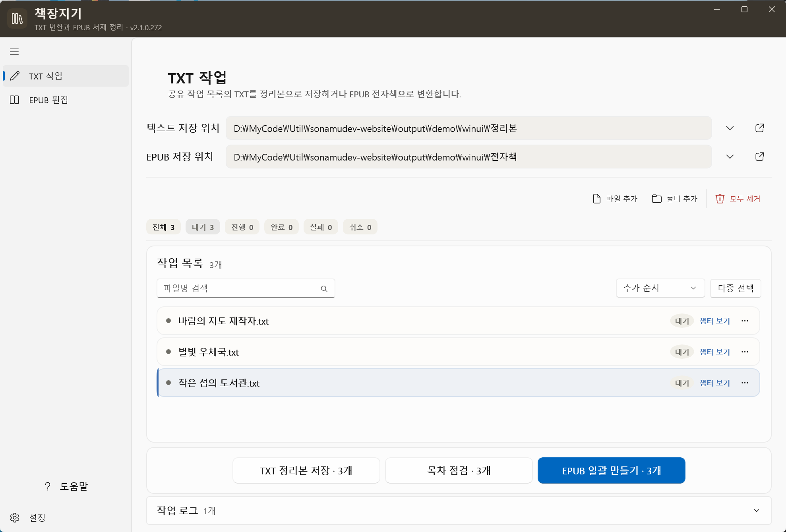Screen dimensions: 786x532
Task: Open TXT 작업 in the sidebar
Action: pyautogui.click(x=66, y=76)
